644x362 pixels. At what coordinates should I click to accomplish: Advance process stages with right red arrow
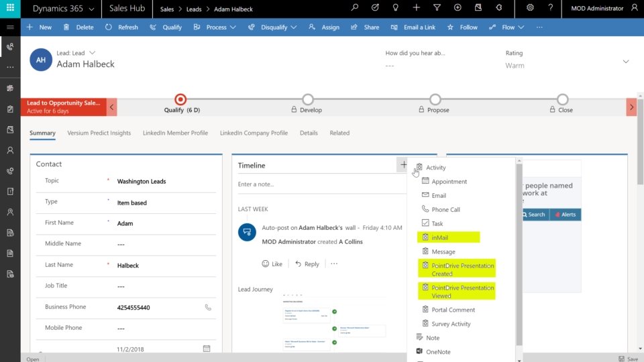click(631, 107)
